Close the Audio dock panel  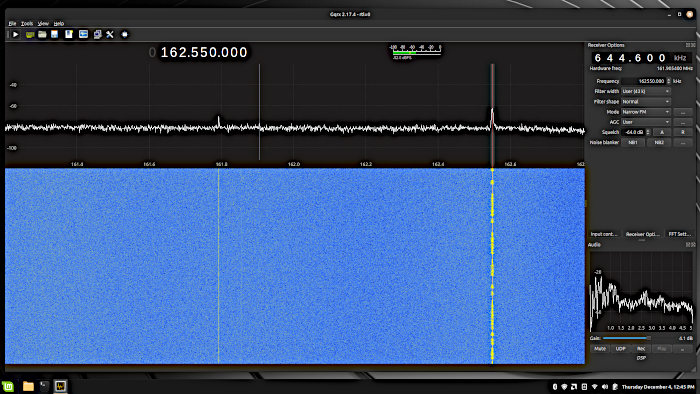tap(693, 245)
